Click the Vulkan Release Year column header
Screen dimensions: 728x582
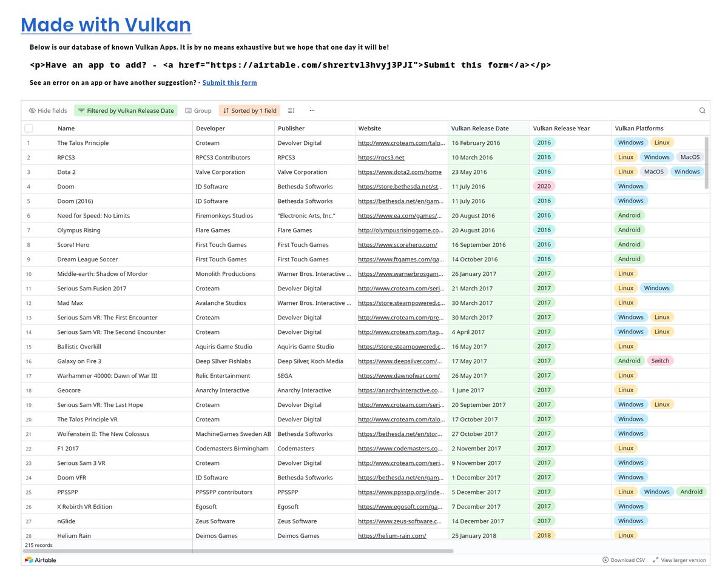point(561,128)
